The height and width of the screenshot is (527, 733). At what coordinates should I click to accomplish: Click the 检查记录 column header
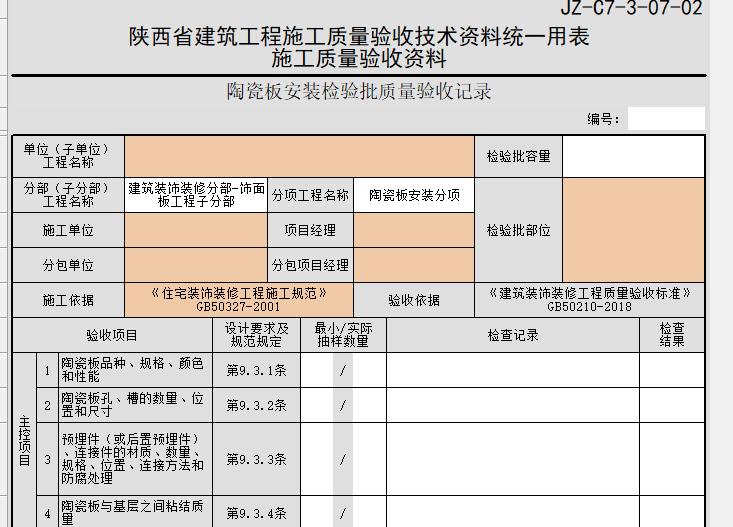click(512, 335)
